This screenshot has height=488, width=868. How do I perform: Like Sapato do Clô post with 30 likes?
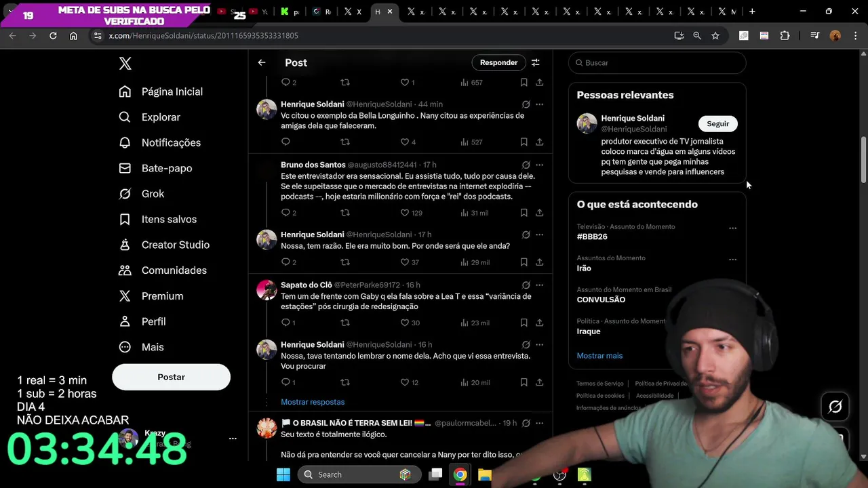(410, 323)
